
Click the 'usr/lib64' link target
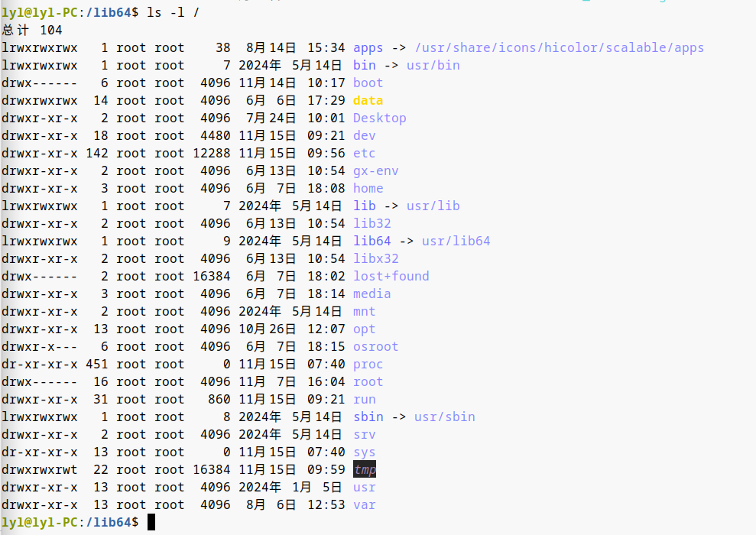(x=456, y=241)
